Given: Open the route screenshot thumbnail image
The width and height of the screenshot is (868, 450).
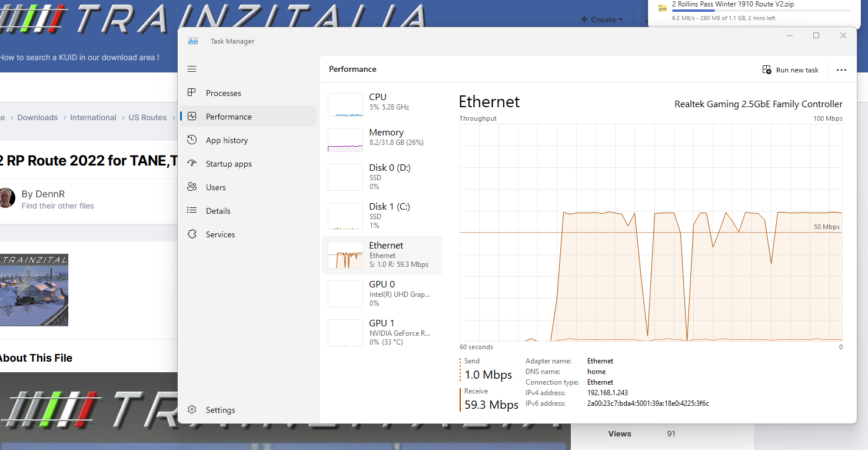Looking at the screenshot, I should 34,290.
